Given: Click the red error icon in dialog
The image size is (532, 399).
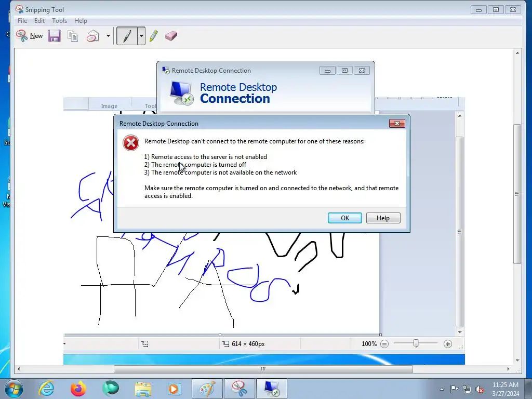Looking at the screenshot, I should (131, 143).
